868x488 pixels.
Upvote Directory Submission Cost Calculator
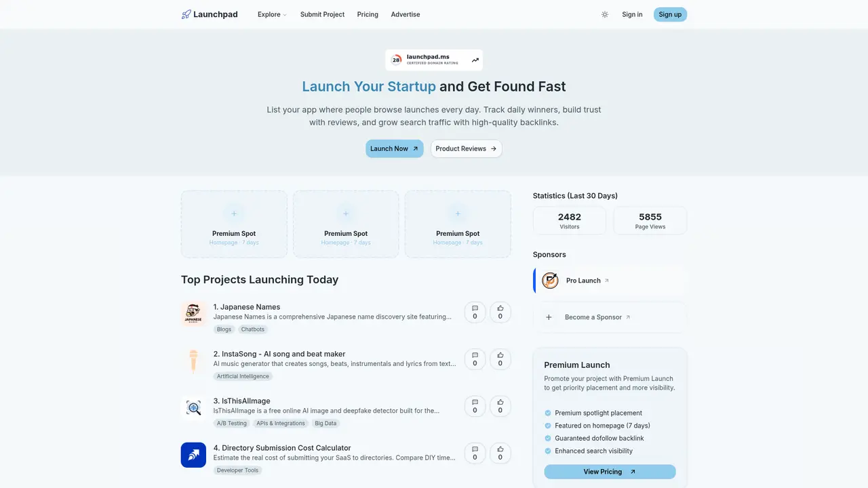click(x=500, y=453)
